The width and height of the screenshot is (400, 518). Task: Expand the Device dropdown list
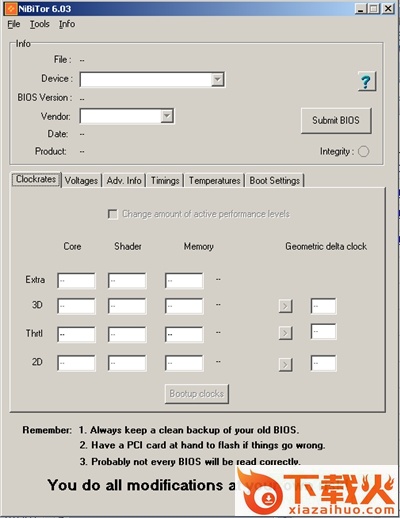pos(217,80)
